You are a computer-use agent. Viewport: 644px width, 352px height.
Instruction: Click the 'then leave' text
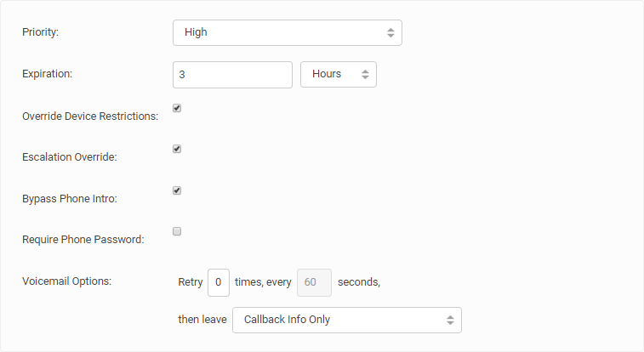[x=202, y=320]
